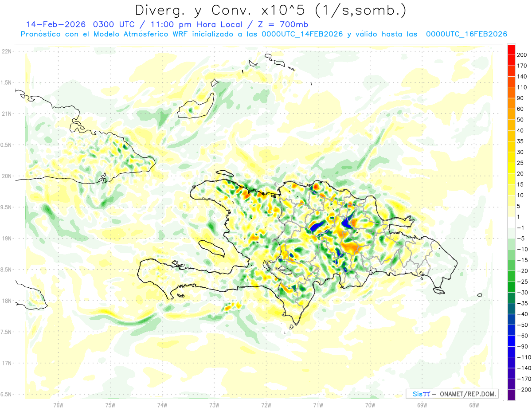Click the '-5' value on the color scale
Viewport: 532px width, 411px height.
coord(522,239)
